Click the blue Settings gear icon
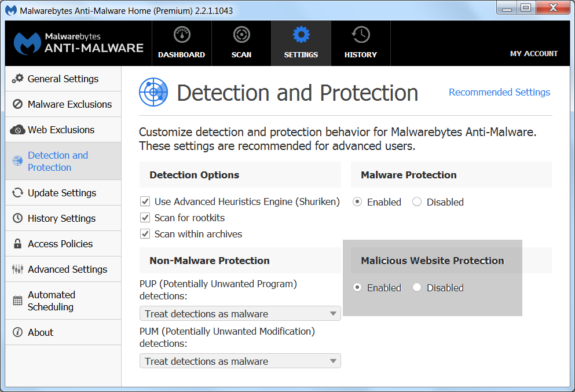 click(x=301, y=35)
